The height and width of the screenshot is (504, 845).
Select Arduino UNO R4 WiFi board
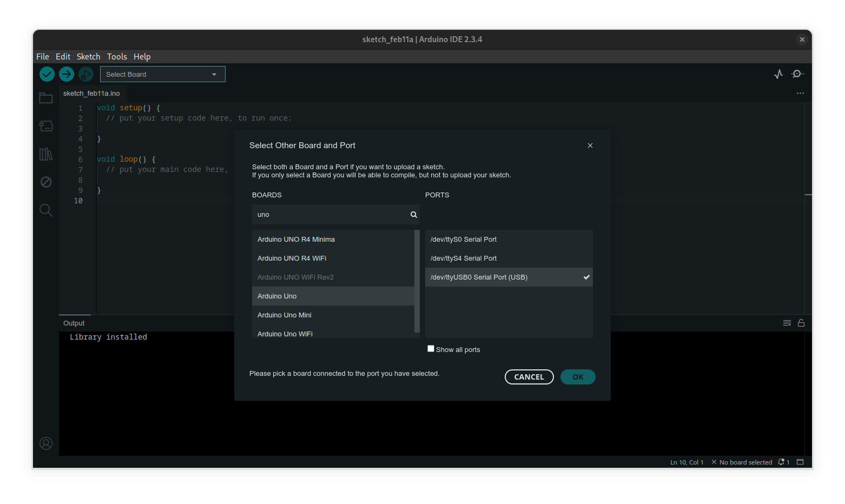(333, 258)
